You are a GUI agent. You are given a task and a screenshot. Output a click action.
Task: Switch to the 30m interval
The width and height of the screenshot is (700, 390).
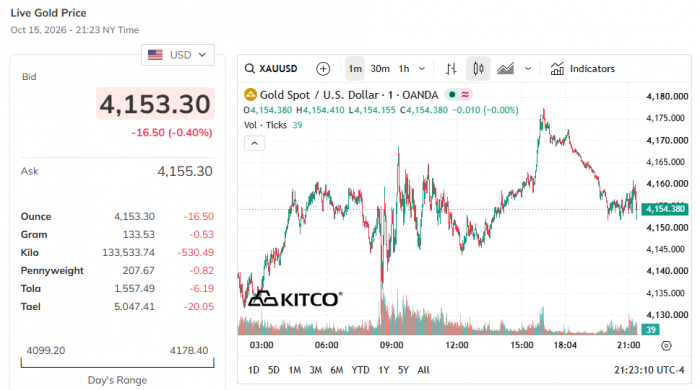(x=380, y=69)
